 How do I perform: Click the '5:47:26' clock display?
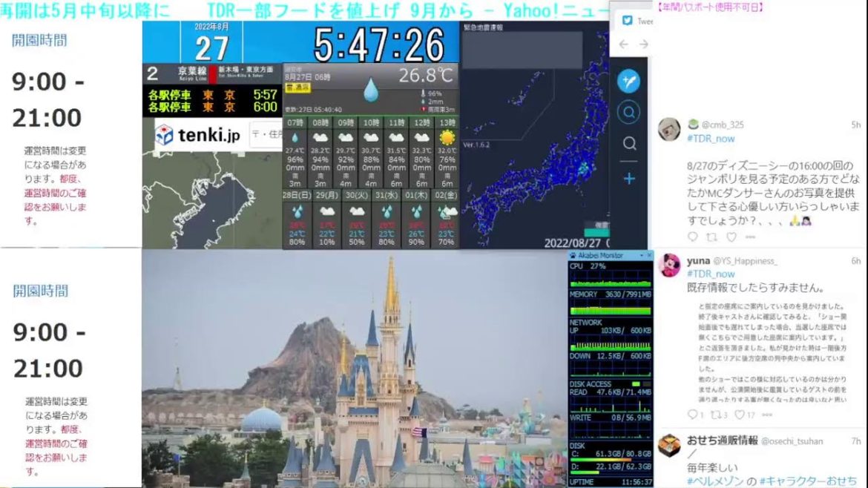(x=379, y=44)
